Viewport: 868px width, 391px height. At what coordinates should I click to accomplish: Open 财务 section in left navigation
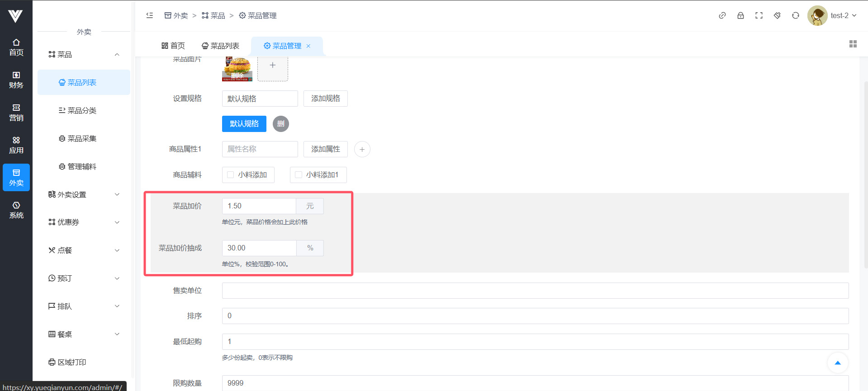pyautogui.click(x=16, y=80)
